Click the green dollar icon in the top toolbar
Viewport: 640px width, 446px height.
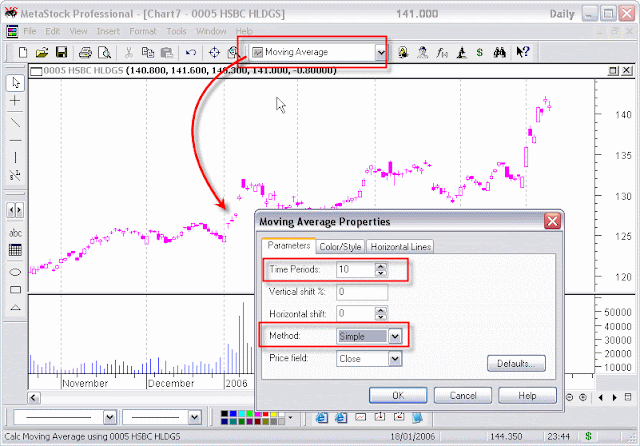pyautogui.click(x=480, y=52)
